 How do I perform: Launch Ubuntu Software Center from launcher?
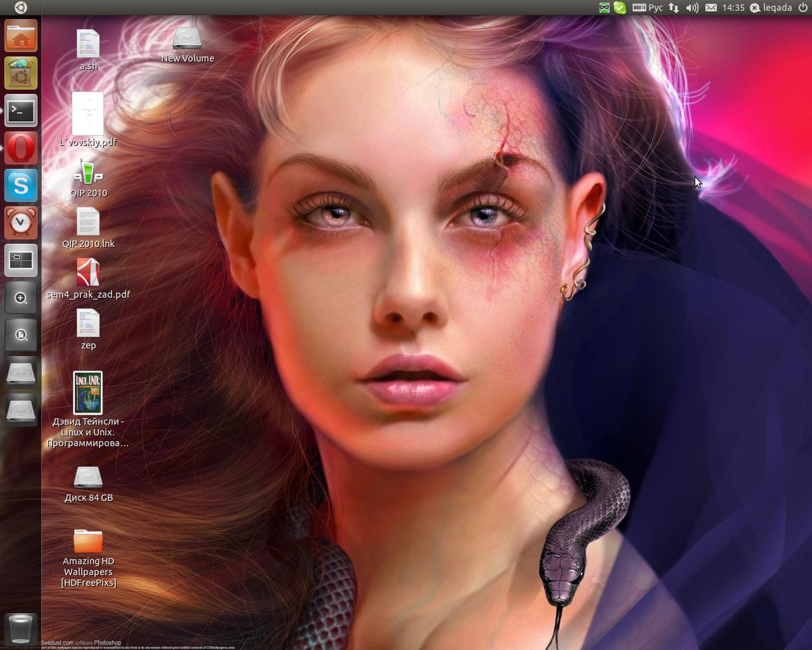click(21, 73)
